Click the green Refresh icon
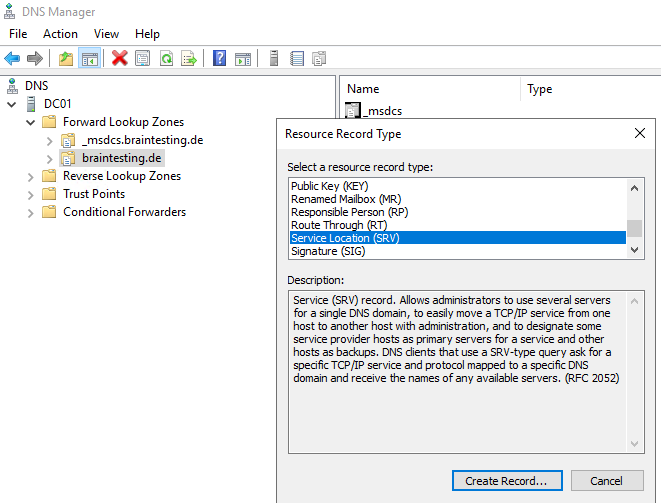The image size is (661, 503). coord(166,59)
